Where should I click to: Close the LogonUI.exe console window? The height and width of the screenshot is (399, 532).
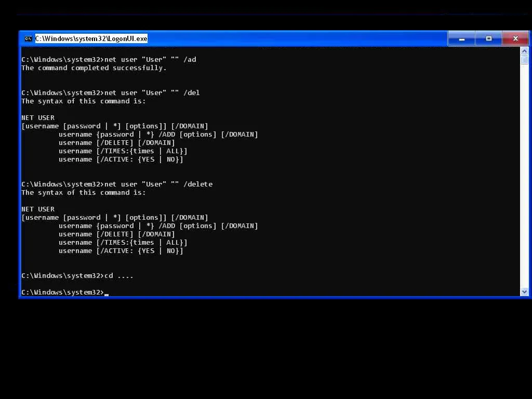point(515,38)
